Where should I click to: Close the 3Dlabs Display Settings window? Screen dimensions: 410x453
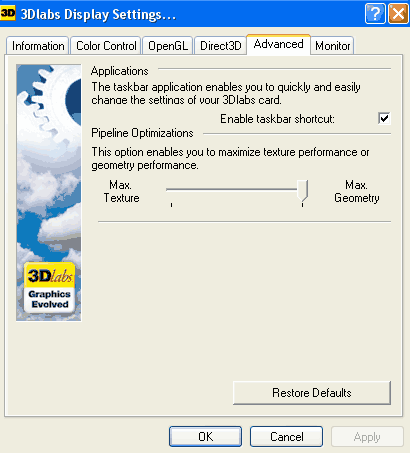coord(398,14)
